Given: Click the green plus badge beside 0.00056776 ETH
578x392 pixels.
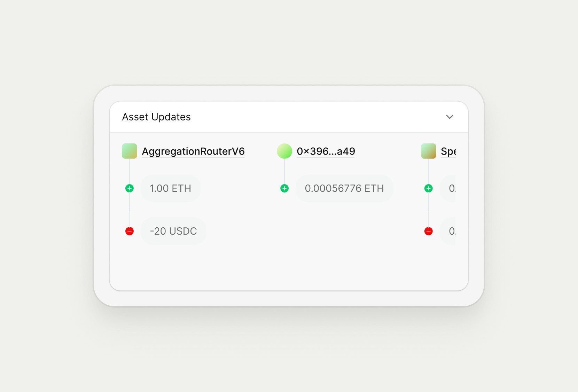Looking at the screenshot, I should click(284, 188).
